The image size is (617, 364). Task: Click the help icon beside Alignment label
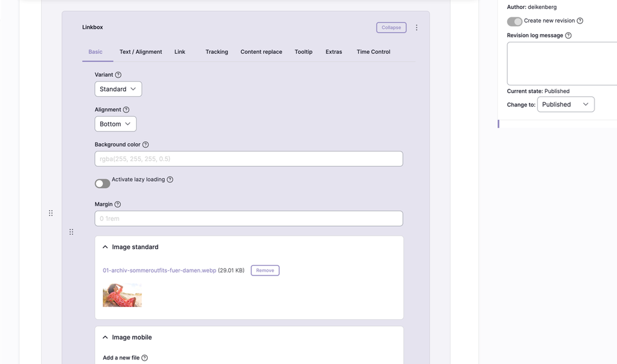[126, 110]
